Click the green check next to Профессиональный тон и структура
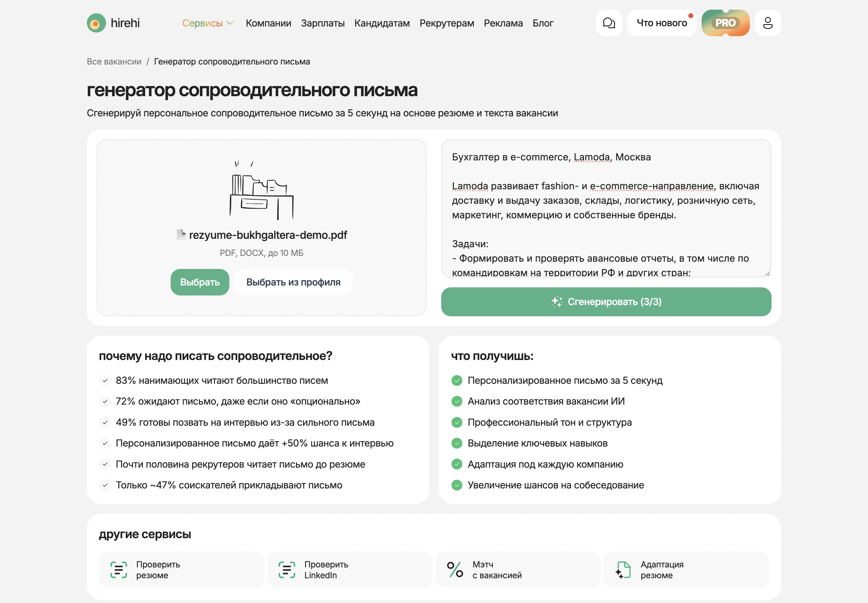This screenshot has height=603, width=868. click(x=457, y=422)
